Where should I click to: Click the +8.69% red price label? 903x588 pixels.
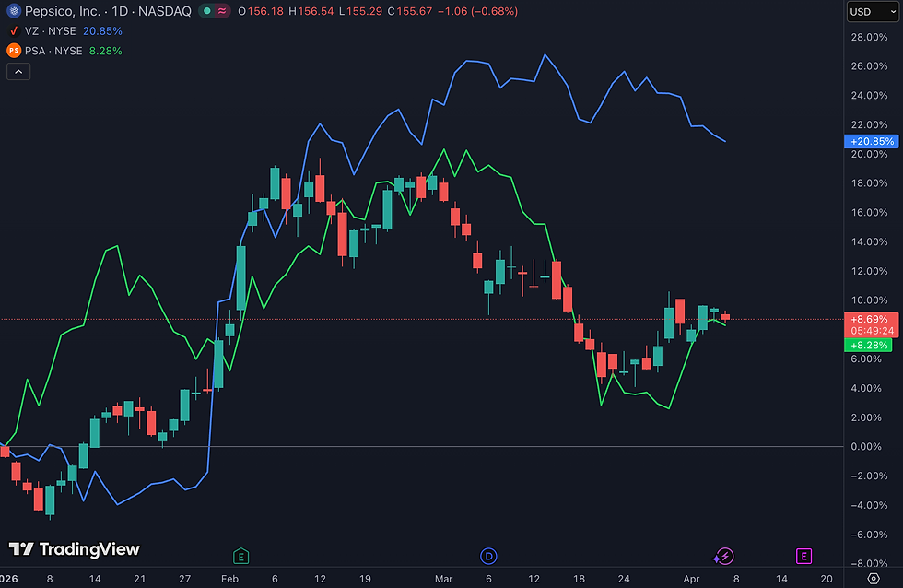click(872, 319)
